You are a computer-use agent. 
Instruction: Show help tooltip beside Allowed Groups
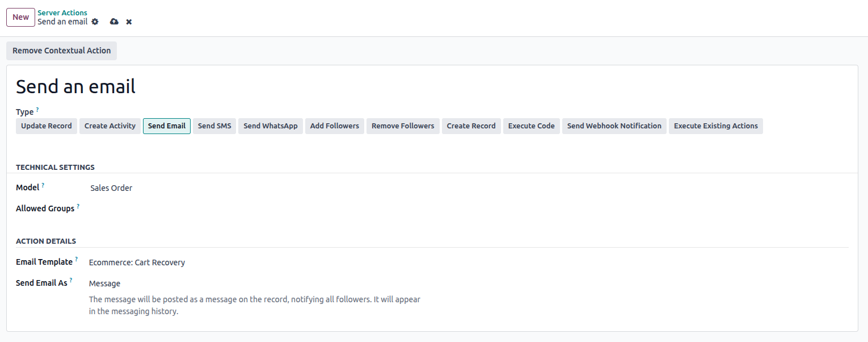pos(78,206)
